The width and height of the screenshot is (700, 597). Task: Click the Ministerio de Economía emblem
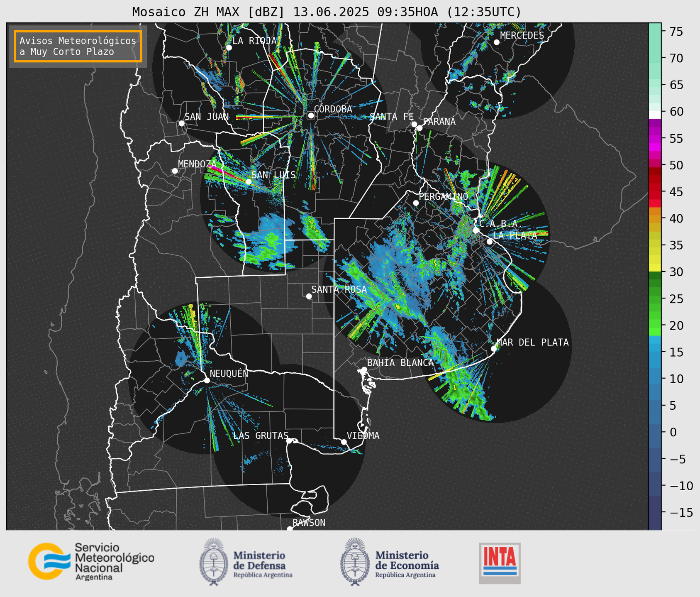[355, 562]
